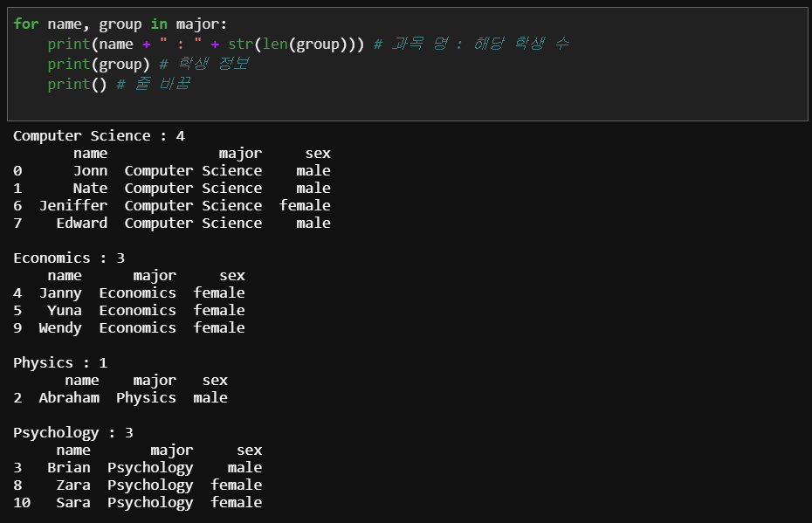Click the 'print()' code line
The height and width of the screenshot is (523, 812).
119,84
